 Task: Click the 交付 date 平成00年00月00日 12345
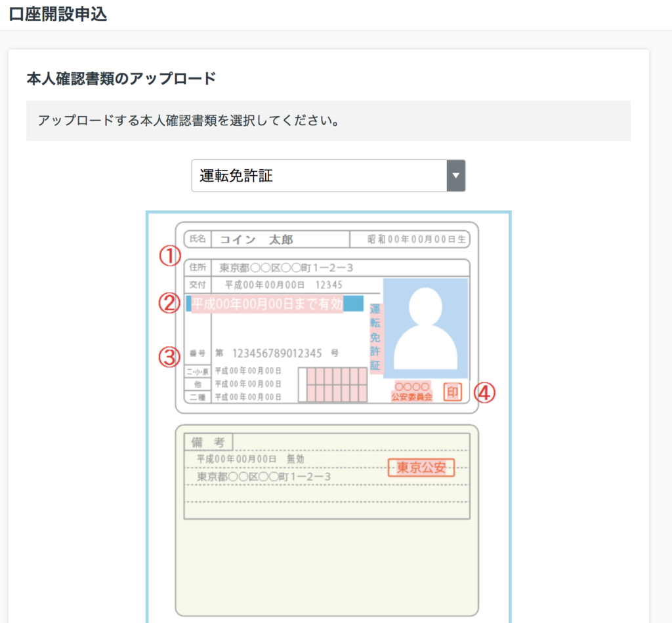click(x=283, y=285)
